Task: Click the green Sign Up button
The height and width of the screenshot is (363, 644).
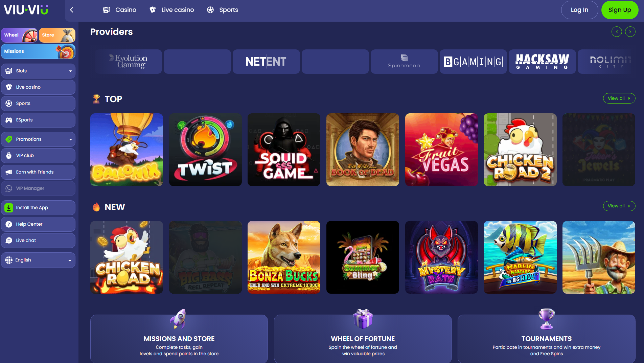Action: [x=620, y=10]
